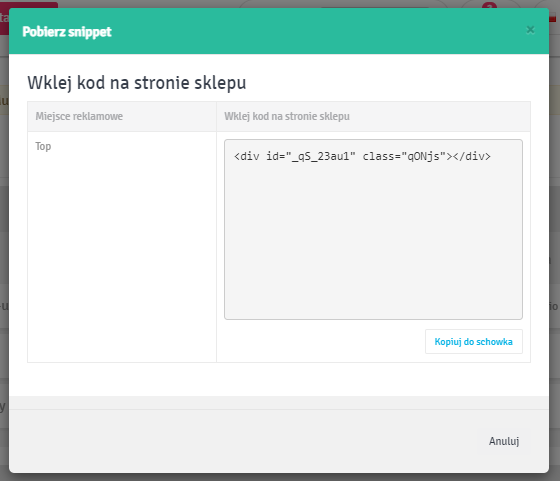Image resolution: width=560 pixels, height=481 pixels.
Task: Click the Pobierz snippet dialog title
Action: [67, 32]
